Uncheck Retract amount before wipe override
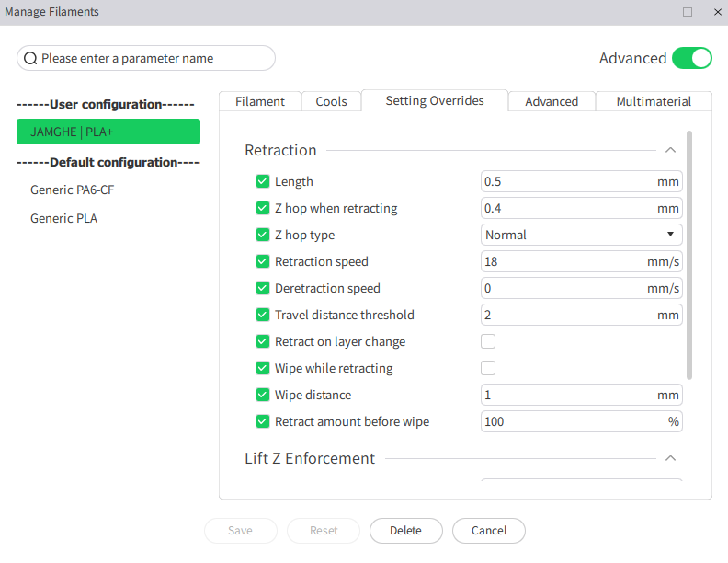 tap(263, 421)
